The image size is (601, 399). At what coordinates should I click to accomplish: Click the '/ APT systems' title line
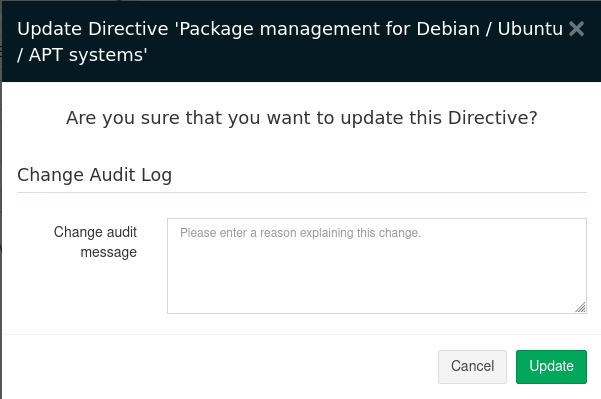82,55
